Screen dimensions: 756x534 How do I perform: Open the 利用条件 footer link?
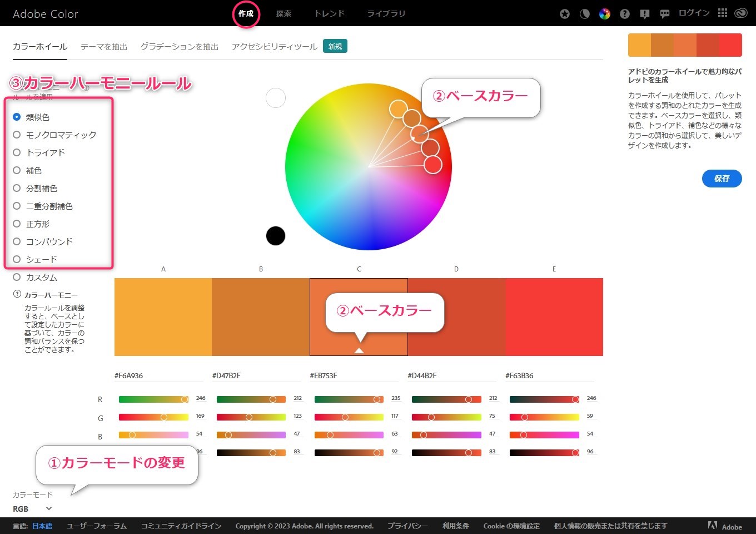(x=456, y=526)
